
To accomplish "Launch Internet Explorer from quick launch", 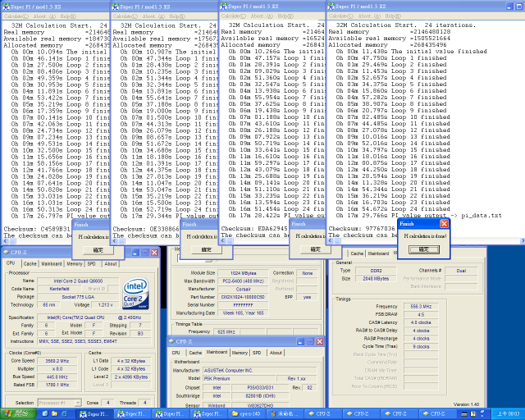I will coord(64,414).
